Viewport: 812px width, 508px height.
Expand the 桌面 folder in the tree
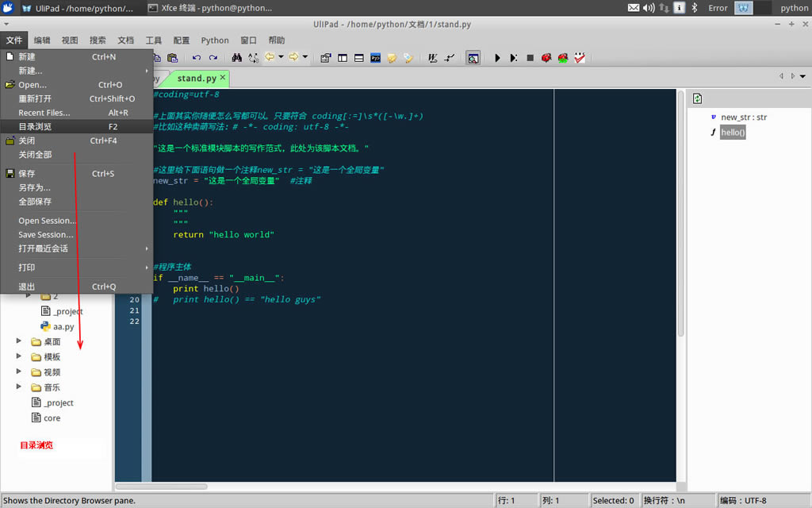click(x=19, y=341)
